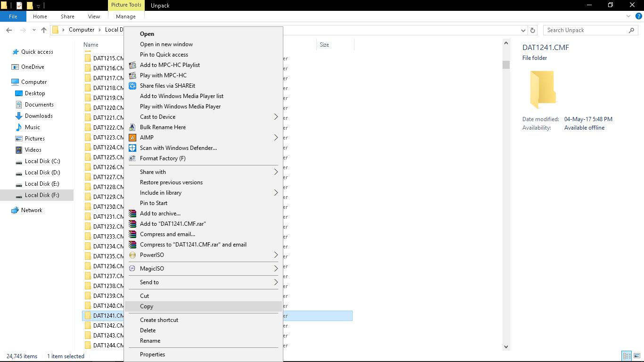Image resolution: width=644 pixels, height=362 pixels.
Task: Open the recent locations dropdown
Action: pyautogui.click(x=34, y=30)
